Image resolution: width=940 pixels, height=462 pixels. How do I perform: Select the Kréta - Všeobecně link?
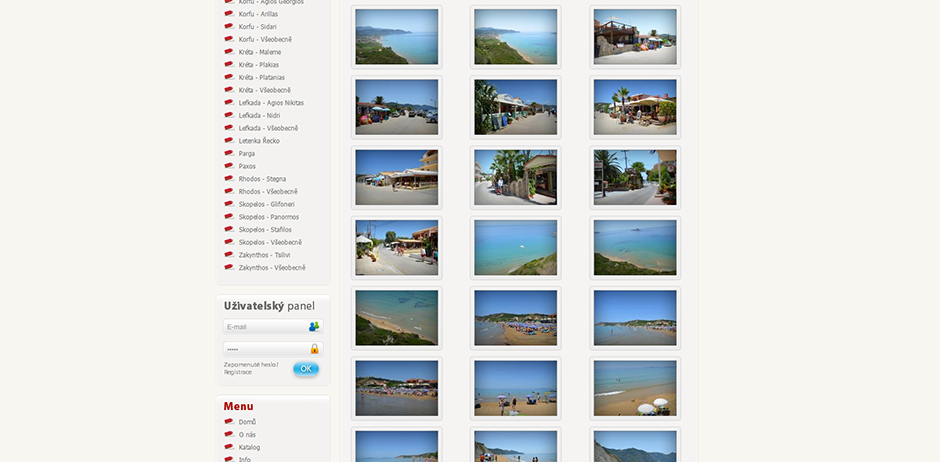click(x=264, y=90)
